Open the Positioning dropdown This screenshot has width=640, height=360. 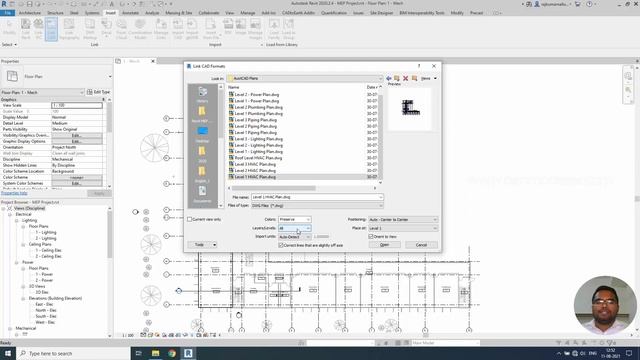[x=402, y=220]
